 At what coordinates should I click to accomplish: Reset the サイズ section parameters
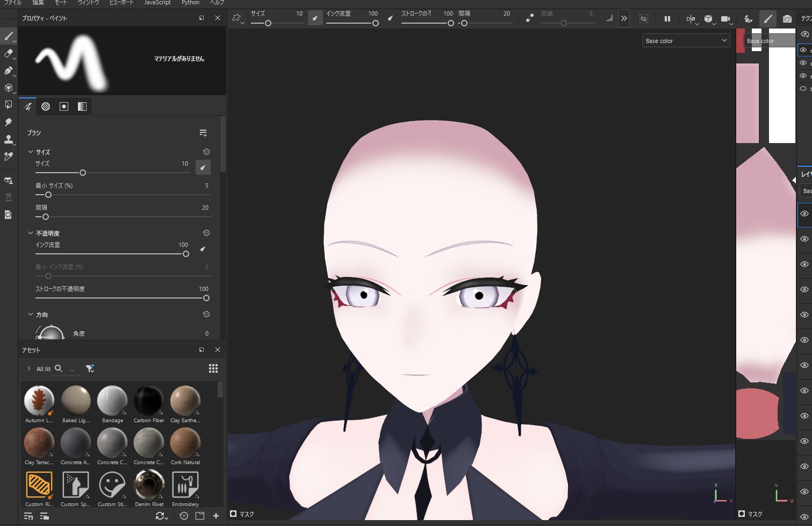coord(206,152)
